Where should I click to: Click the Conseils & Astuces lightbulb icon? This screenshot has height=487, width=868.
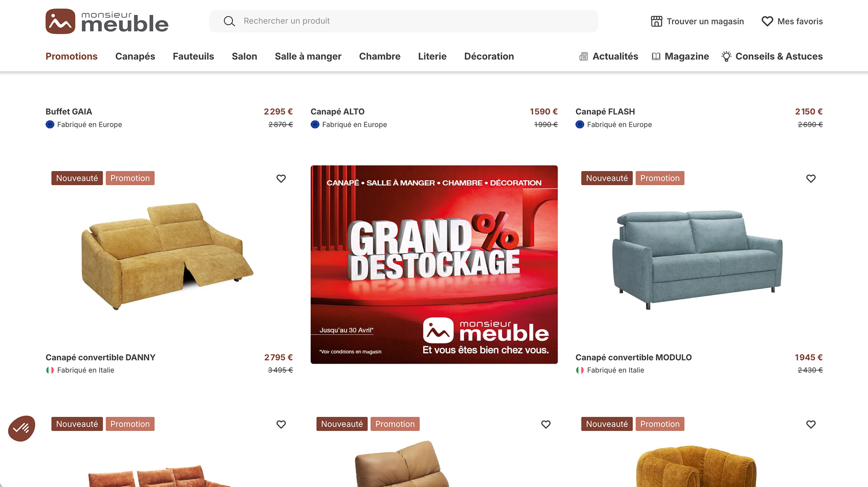(726, 56)
